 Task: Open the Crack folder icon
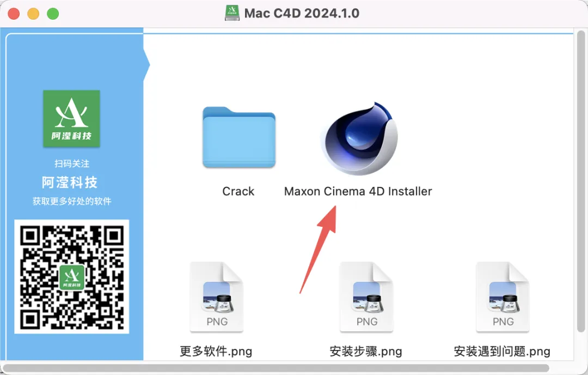[239, 137]
